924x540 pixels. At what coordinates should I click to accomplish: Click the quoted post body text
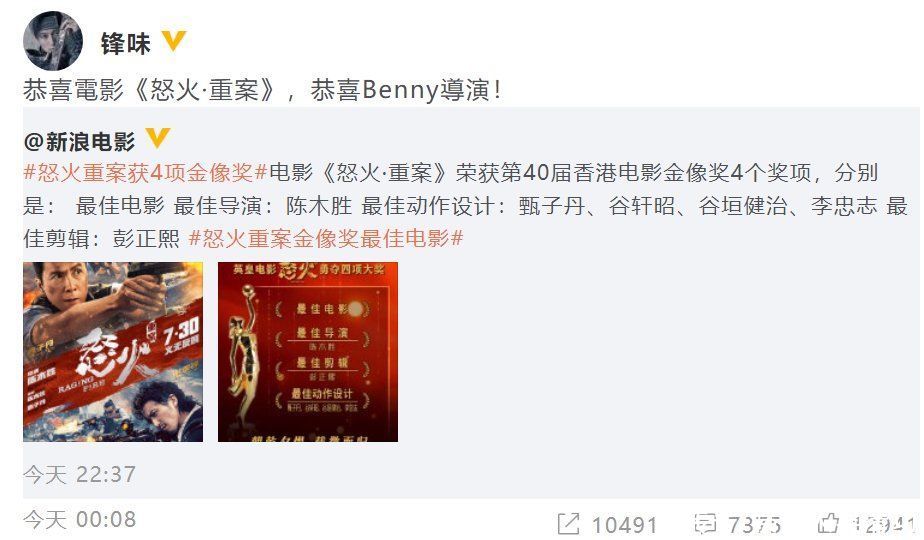(x=466, y=206)
